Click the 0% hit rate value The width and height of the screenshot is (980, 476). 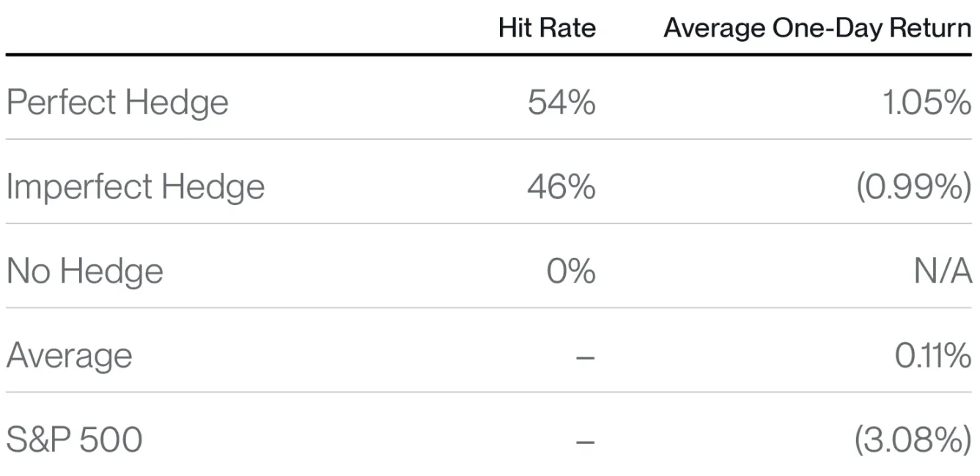click(x=570, y=271)
